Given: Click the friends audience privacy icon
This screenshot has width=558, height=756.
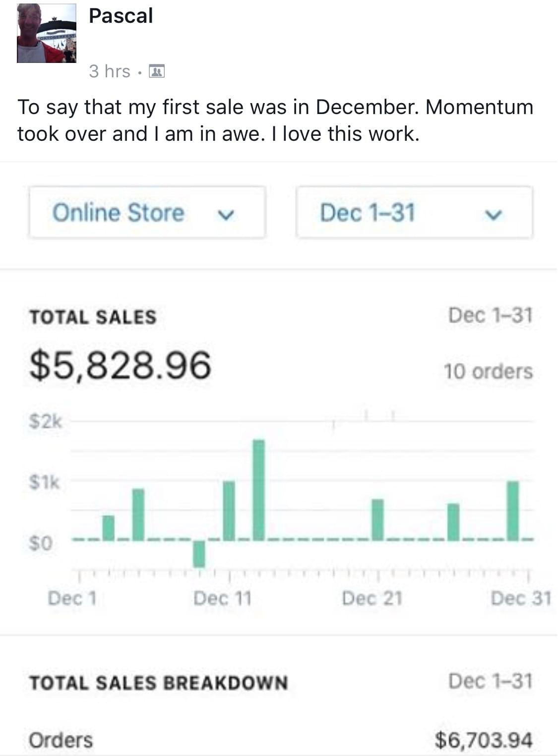Looking at the screenshot, I should 157,72.
